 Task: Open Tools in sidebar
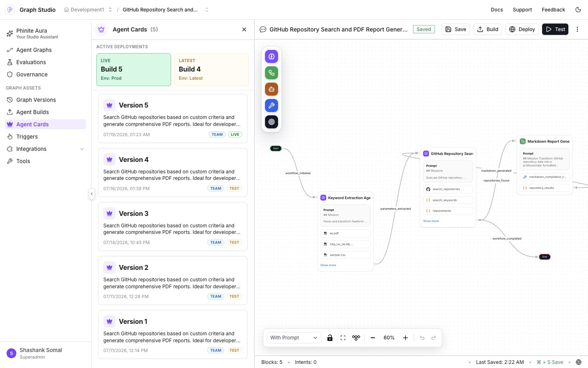coord(45,161)
